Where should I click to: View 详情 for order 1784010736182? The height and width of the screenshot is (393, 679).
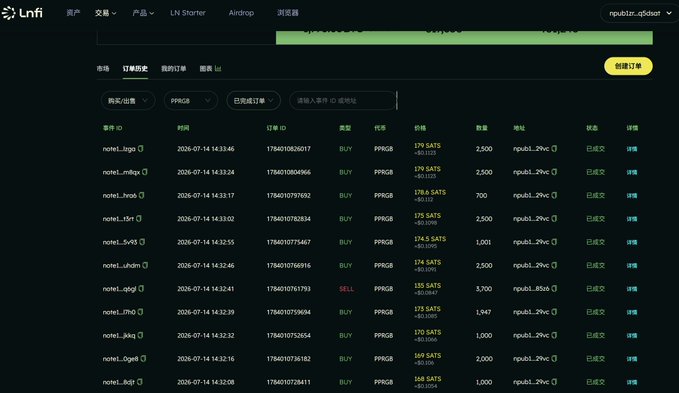tap(632, 359)
